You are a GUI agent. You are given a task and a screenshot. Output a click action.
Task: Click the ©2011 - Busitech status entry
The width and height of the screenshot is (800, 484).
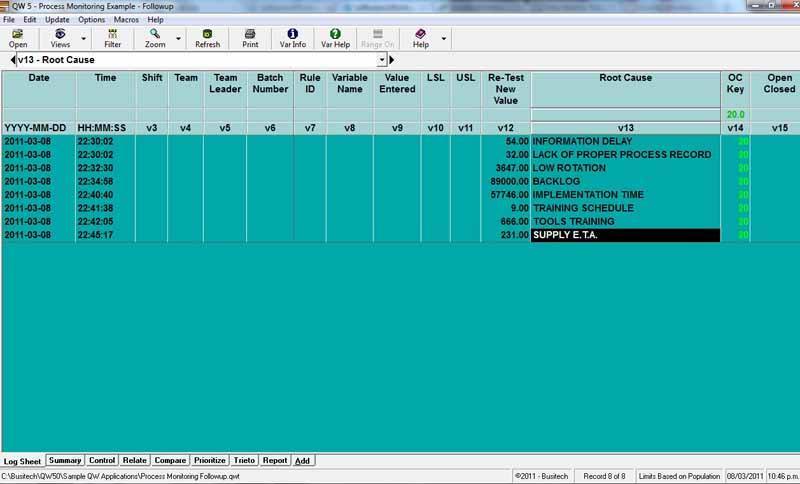click(541, 476)
